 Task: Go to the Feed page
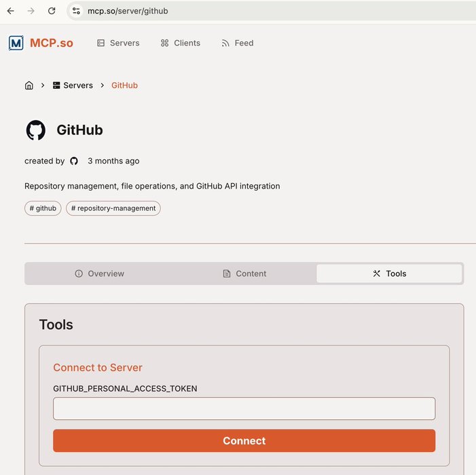237,43
